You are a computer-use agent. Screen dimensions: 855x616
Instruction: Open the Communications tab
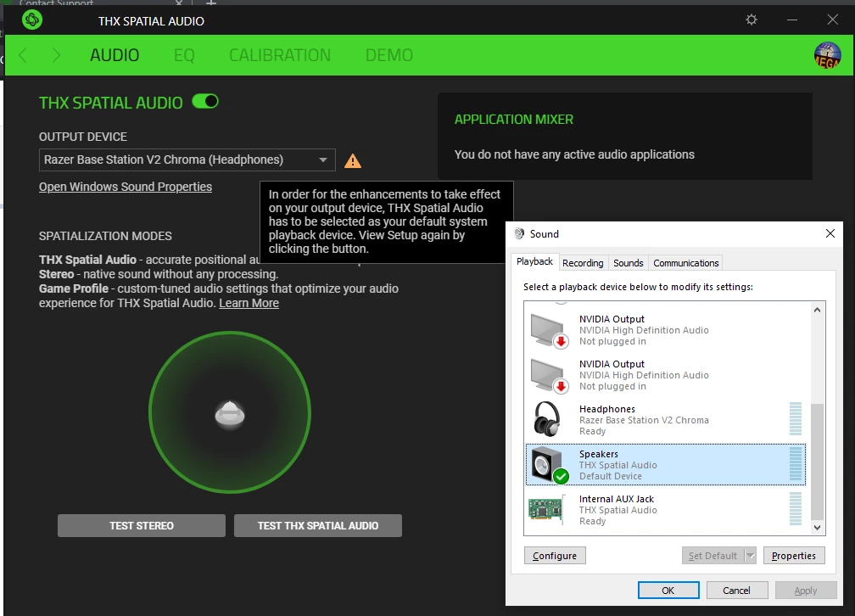point(685,263)
